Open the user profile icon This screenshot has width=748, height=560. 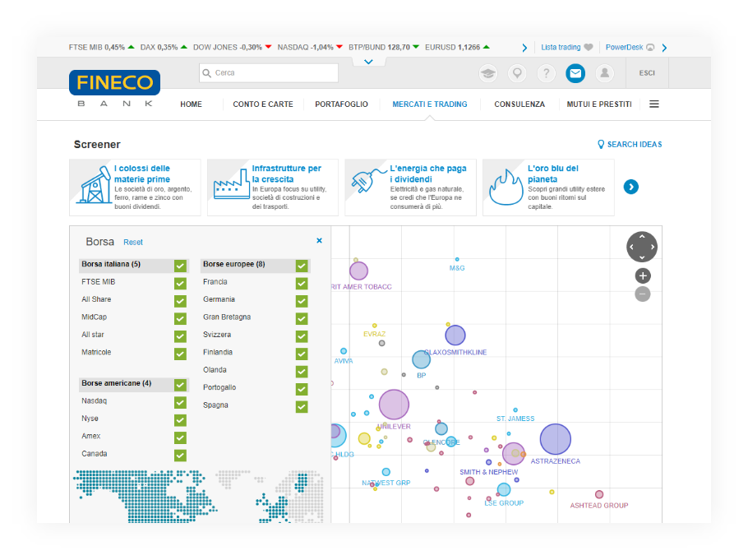pos(604,73)
